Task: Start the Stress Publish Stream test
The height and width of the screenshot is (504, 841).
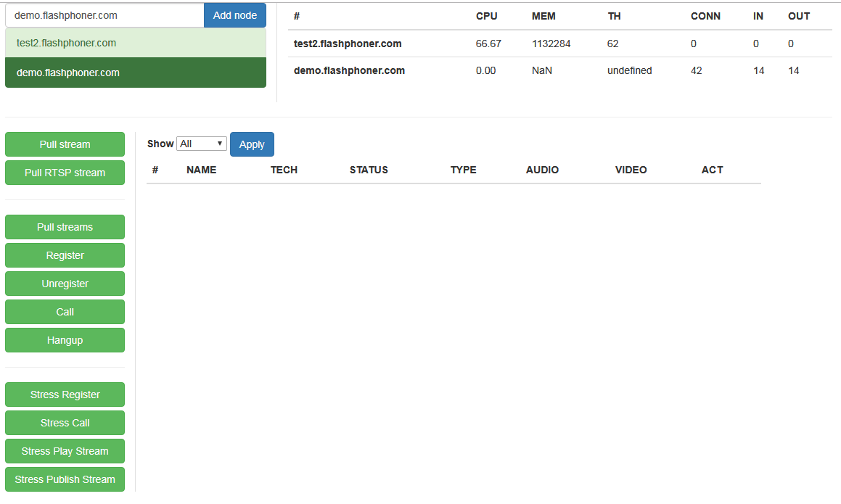Action: pos(65,479)
